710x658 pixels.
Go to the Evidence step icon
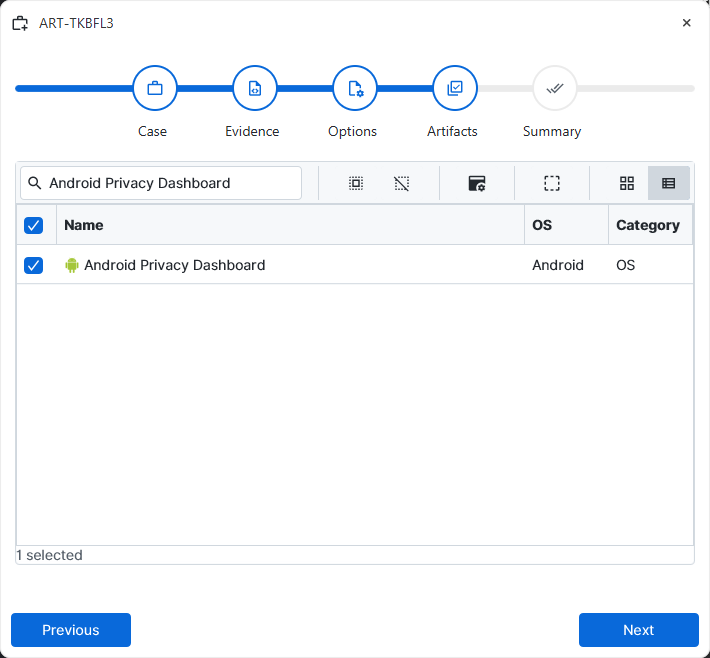255,88
